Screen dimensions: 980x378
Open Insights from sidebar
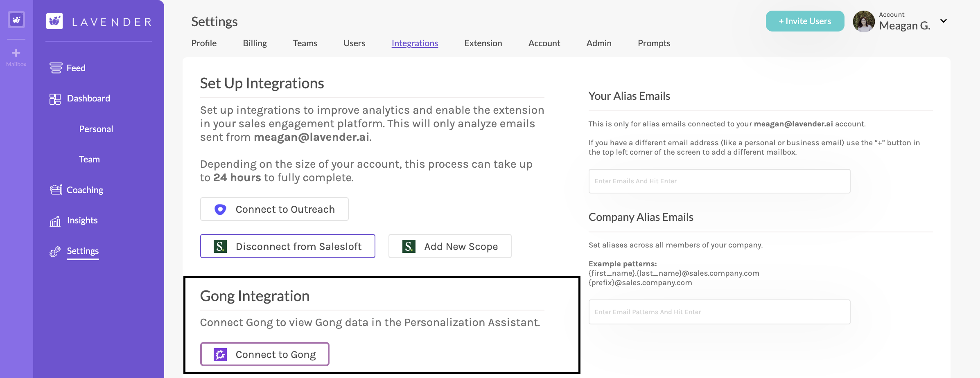[82, 220]
